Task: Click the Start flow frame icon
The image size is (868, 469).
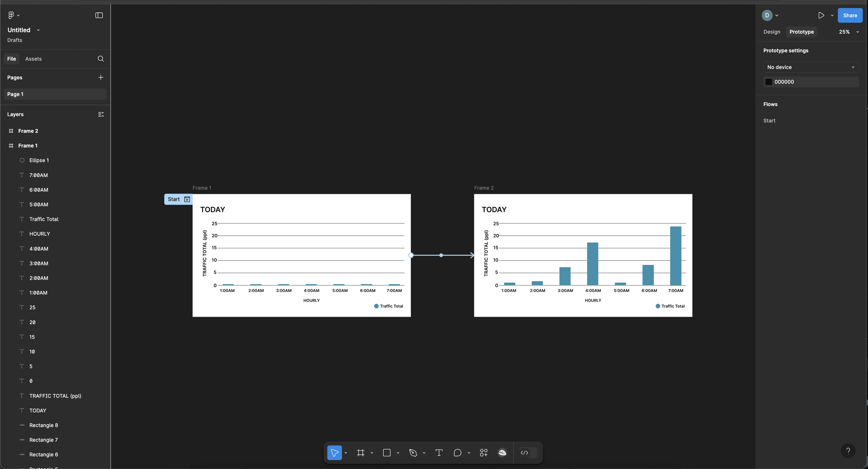Action: [x=187, y=199]
